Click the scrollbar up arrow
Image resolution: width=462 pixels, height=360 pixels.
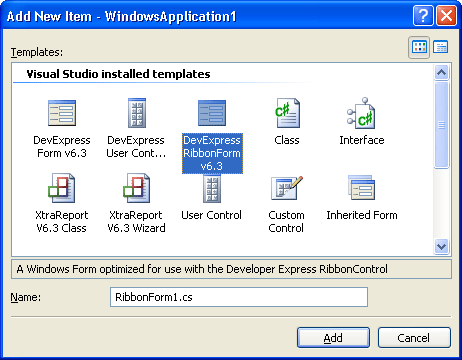coord(442,72)
